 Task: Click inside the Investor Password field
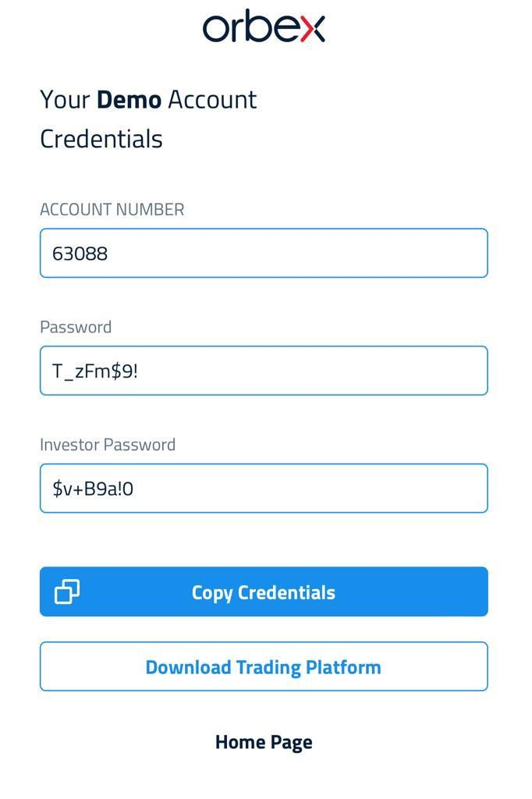click(x=264, y=488)
